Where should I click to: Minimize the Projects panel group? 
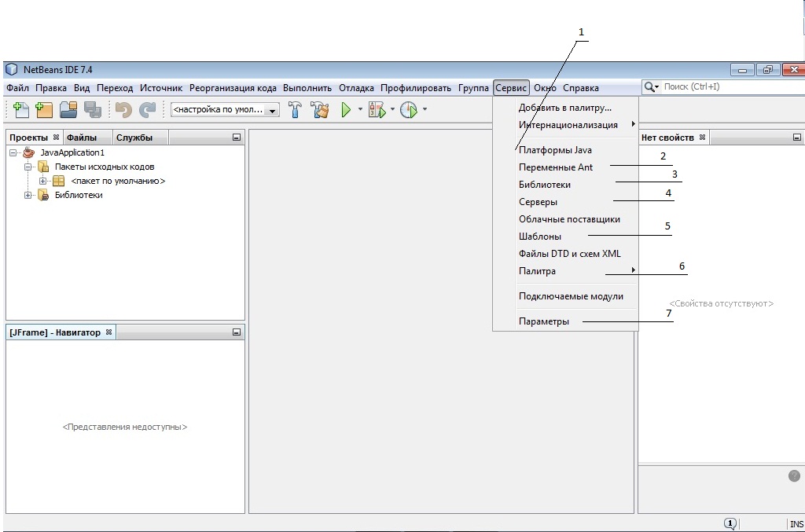click(236, 138)
